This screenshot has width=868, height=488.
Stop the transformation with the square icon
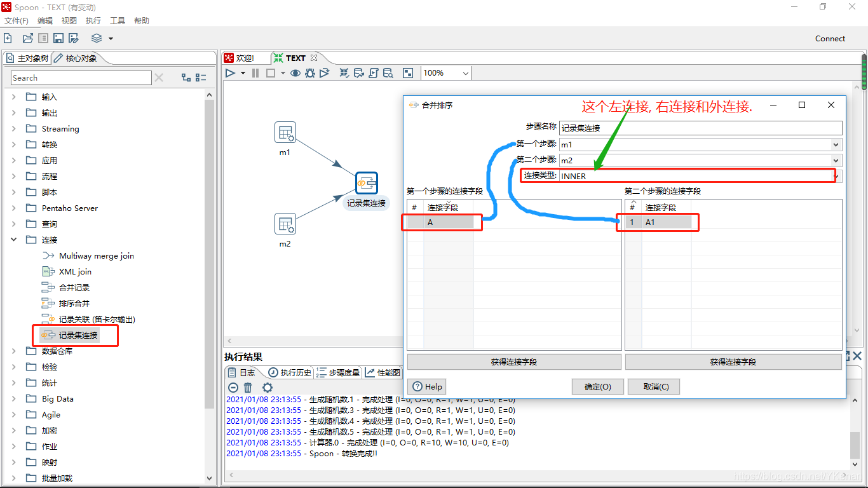(x=271, y=73)
